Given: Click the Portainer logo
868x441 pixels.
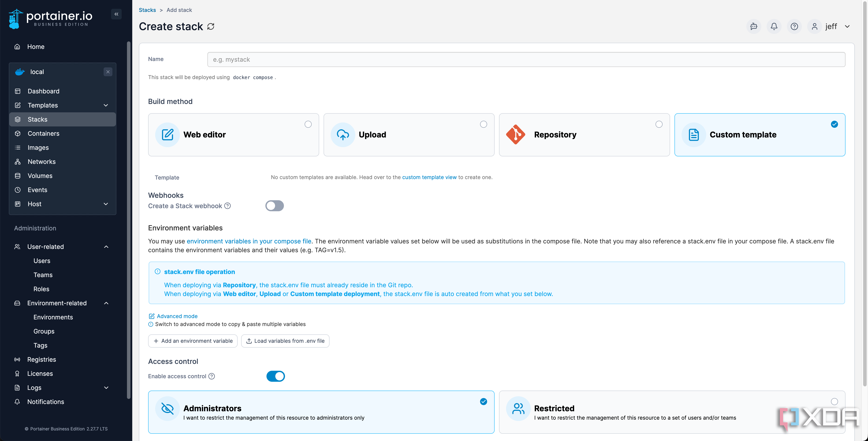Looking at the screenshot, I should pos(50,19).
